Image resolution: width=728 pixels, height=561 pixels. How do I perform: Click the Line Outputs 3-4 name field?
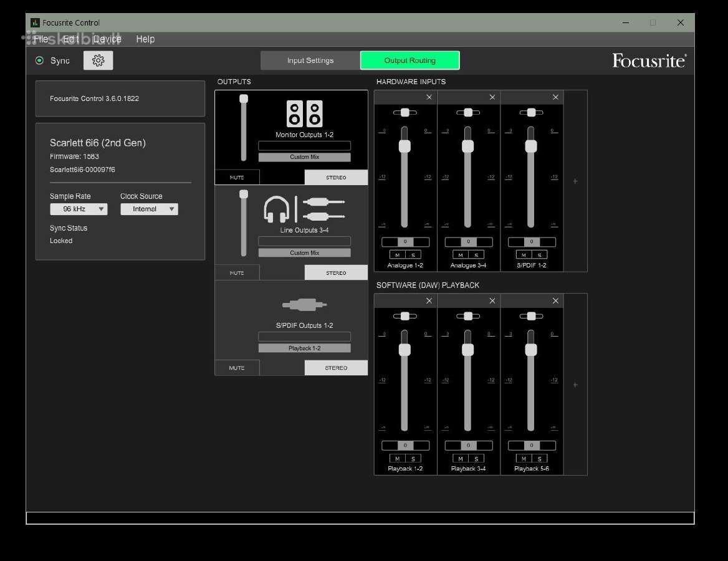pyautogui.click(x=305, y=241)
